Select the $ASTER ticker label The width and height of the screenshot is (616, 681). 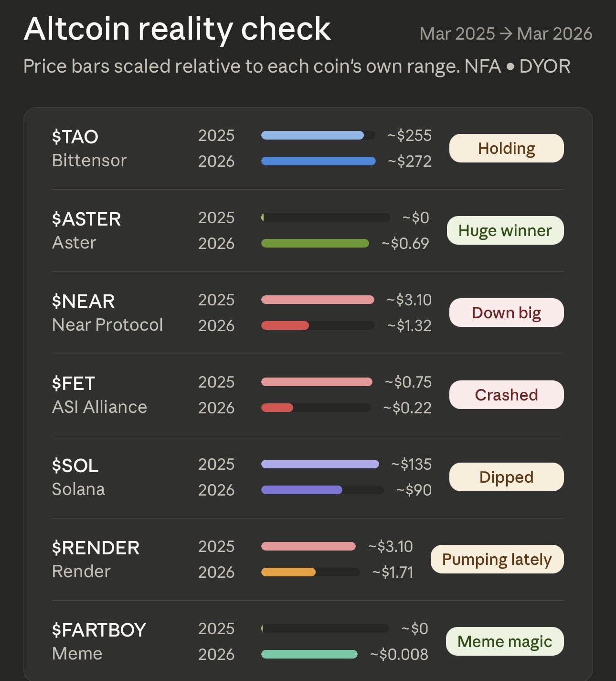[x=86, y=219]
